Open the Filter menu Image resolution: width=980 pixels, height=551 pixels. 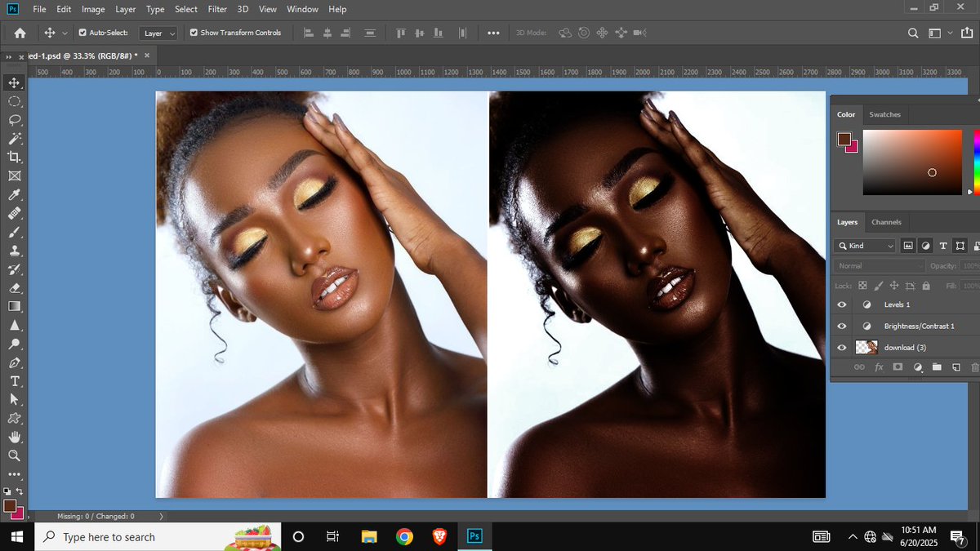click(x=217, y=9)
